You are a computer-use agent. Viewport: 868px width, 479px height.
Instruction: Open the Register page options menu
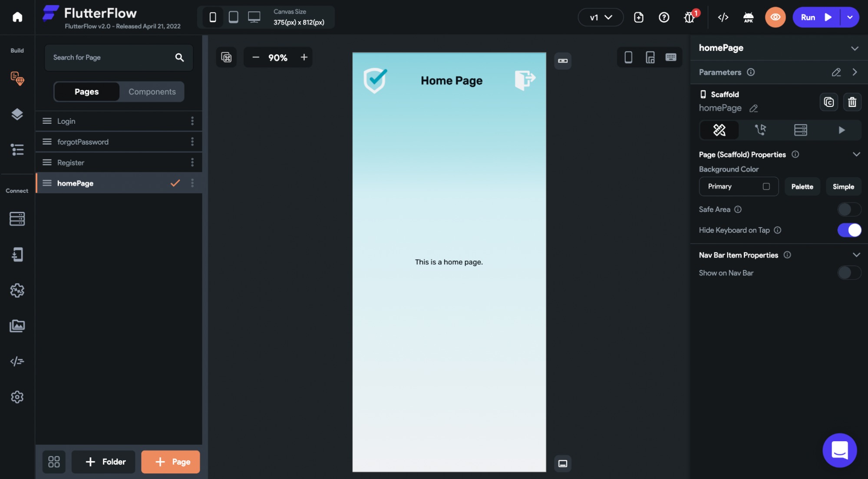(192, 162)
